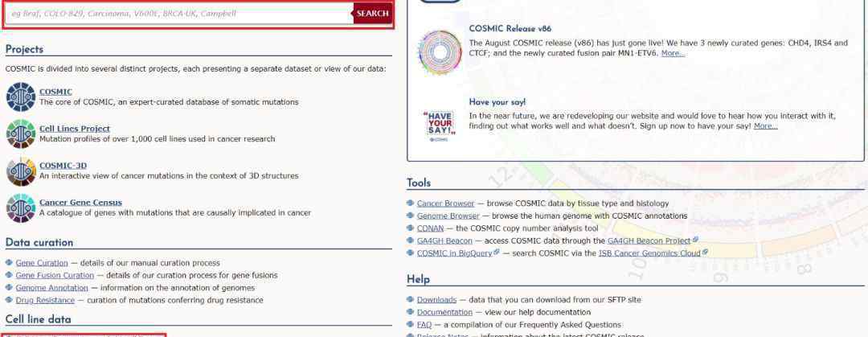Open the COSMIC project icon

[x=21, y=97]
